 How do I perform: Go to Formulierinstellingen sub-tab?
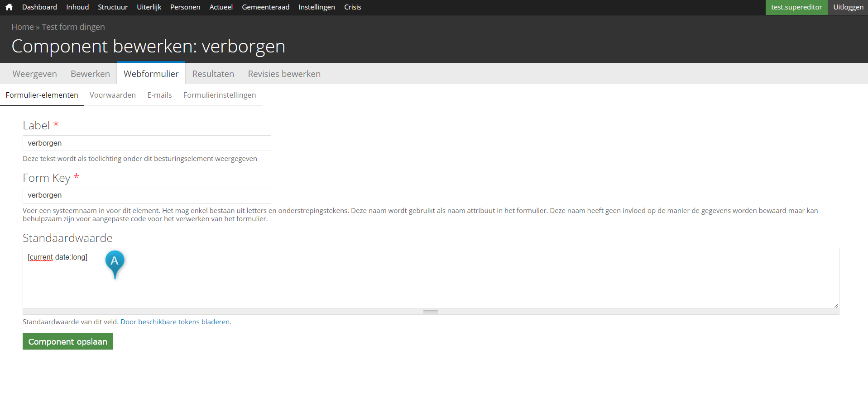point(219,95)
